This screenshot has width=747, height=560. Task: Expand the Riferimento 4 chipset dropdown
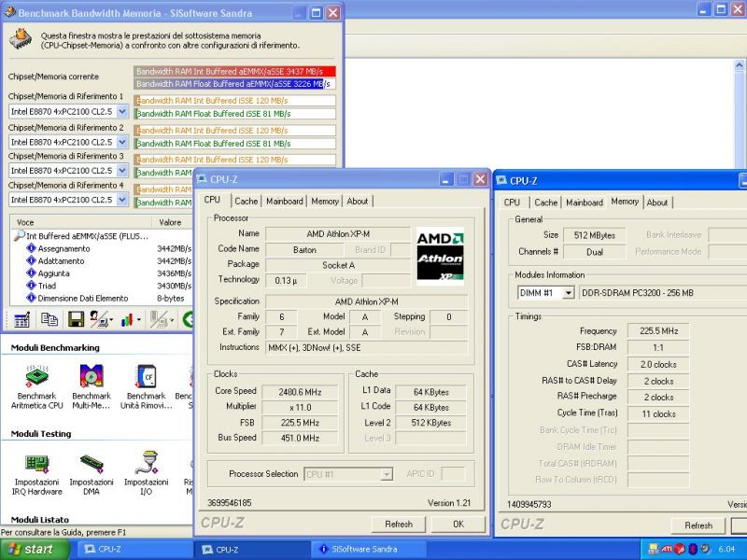(x=122, y=200)
